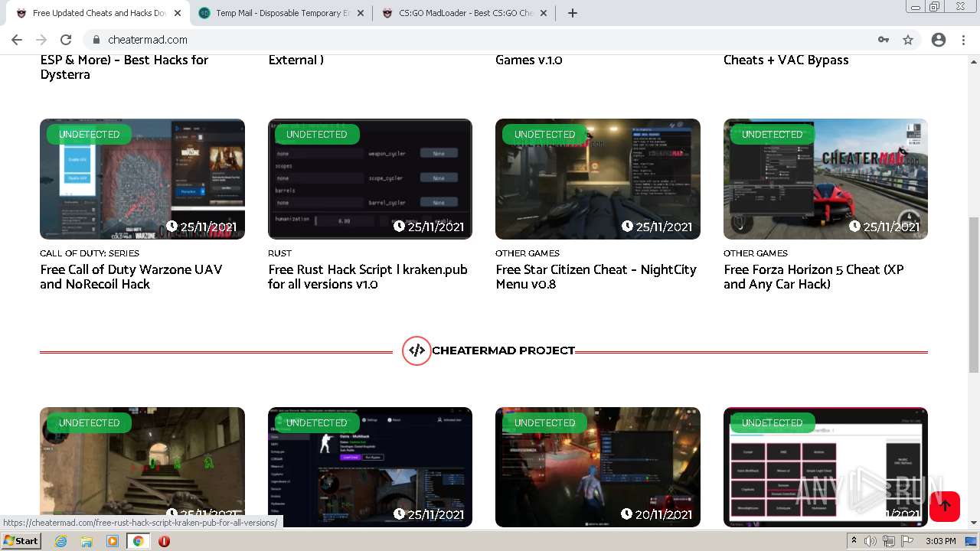Click the volume speaker tray icon
The height and width of the screenshot is (551, 980).
click(x=871, y=541)
